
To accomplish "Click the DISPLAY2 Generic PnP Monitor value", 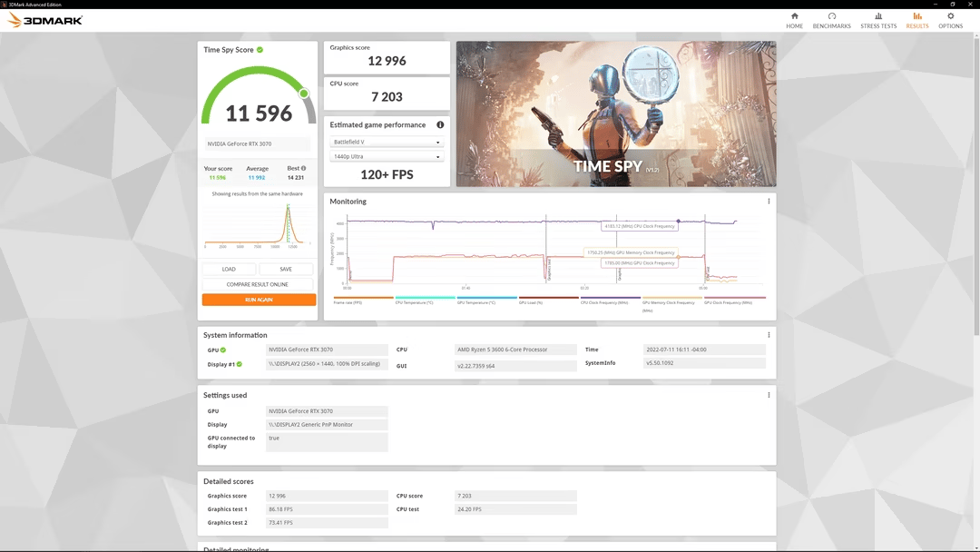I will [x=327, y=425].
